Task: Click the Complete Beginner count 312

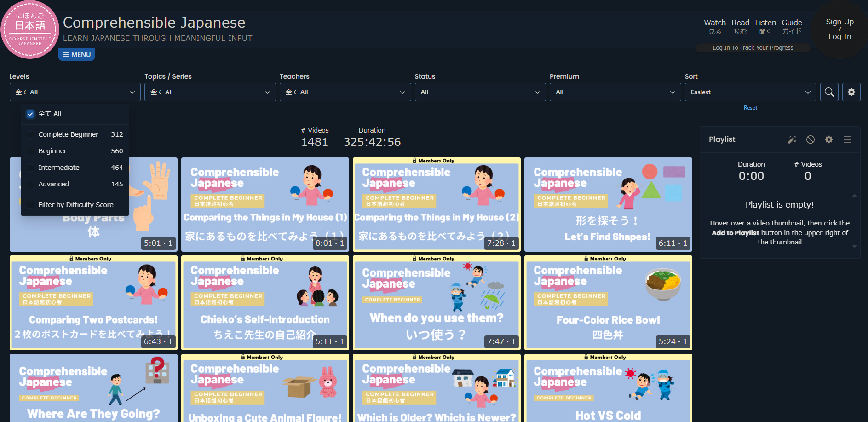Action: tap(117, 134)
